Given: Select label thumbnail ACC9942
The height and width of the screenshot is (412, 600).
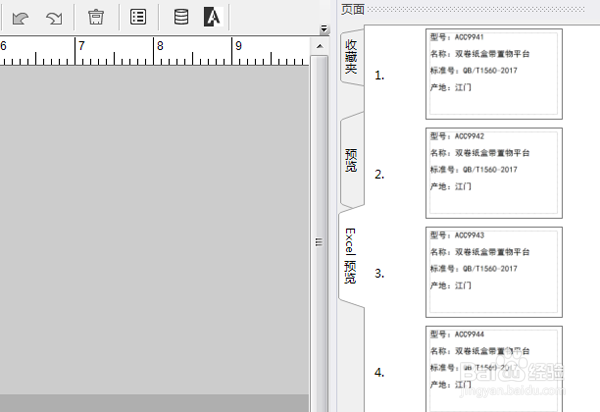Looking at the screenshot, I should coord(494,173).
